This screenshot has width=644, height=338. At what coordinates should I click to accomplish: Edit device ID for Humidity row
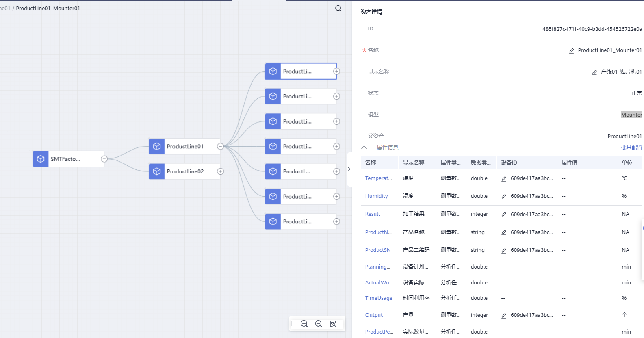pos(504,197)
